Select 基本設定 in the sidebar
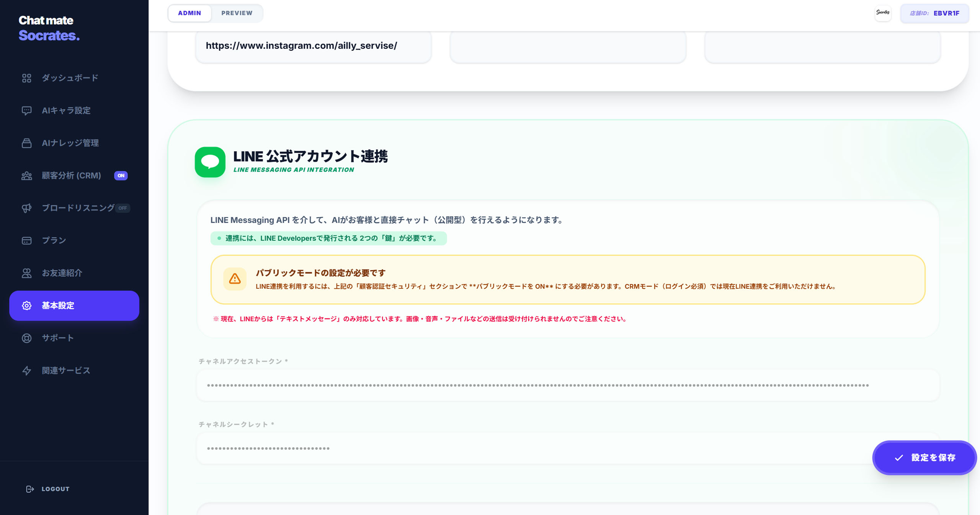The height and width of the screenshot is (515, 980). 74,306
